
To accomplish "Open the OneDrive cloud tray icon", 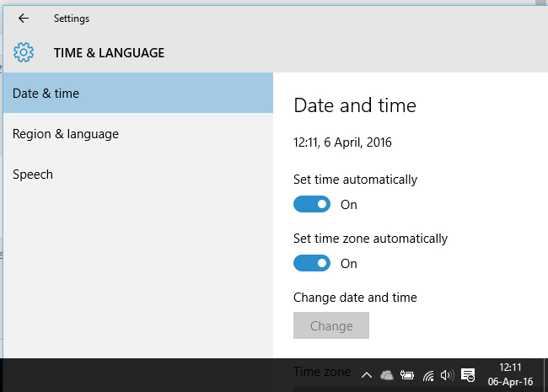I will [x=386, y=375].
